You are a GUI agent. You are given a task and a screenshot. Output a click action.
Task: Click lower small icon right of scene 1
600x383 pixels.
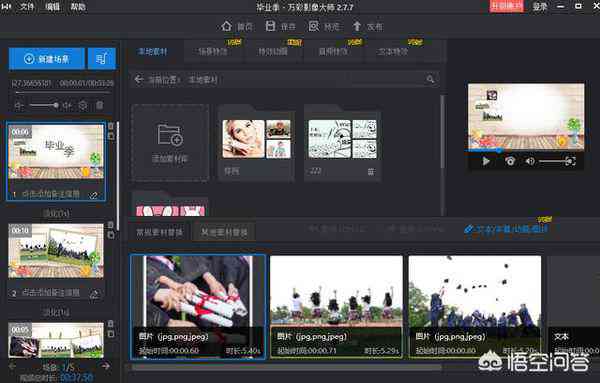(x=111, y=136)
